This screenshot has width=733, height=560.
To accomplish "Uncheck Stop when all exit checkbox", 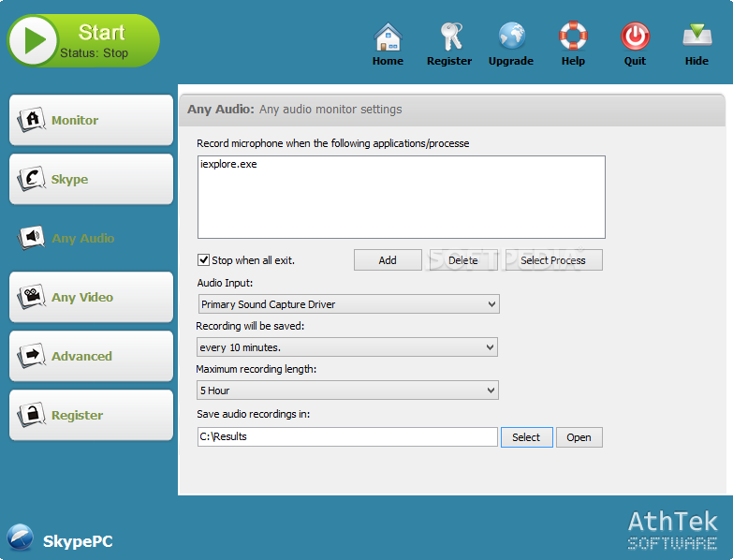I will click(x=203, y=260).
